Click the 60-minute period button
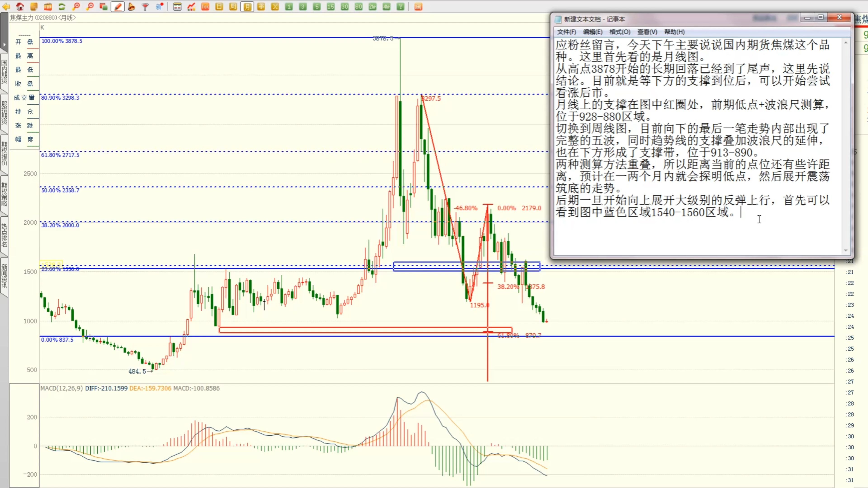Screen dimensions: 868x488 359,6
